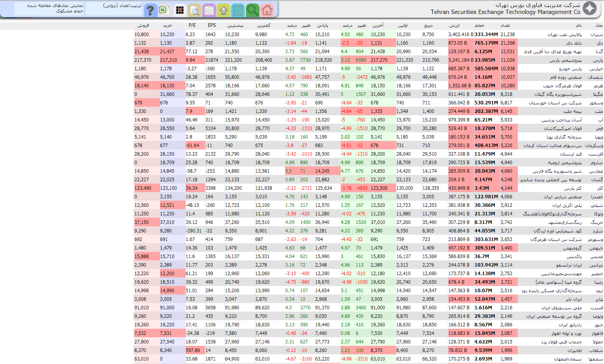The width and height of the screenshot is (604, 364).
Task: Open symbol غدیس link
Action: pyautogui.click(x=597, y=257)
